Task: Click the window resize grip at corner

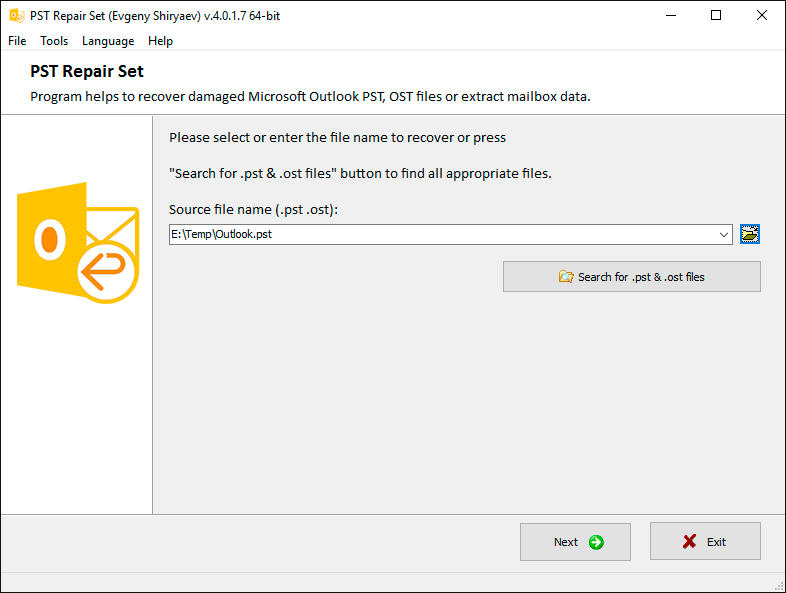Action: pyautogui.click(x=779, y=586)
